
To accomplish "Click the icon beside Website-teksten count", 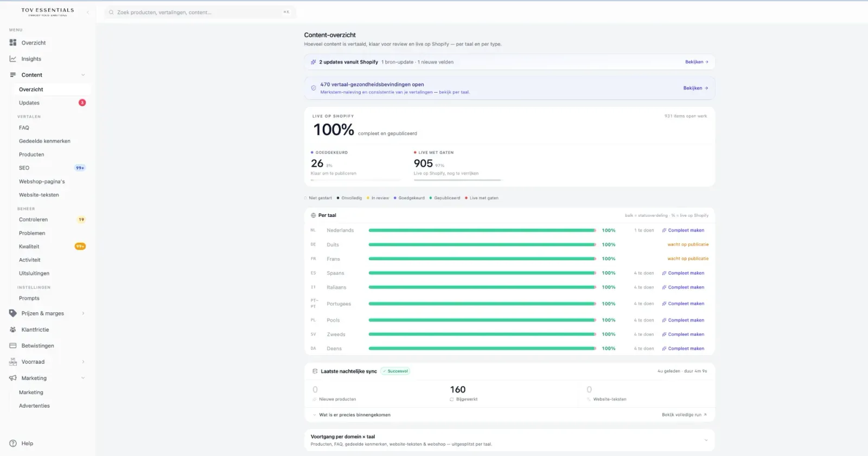I will 589,399.
